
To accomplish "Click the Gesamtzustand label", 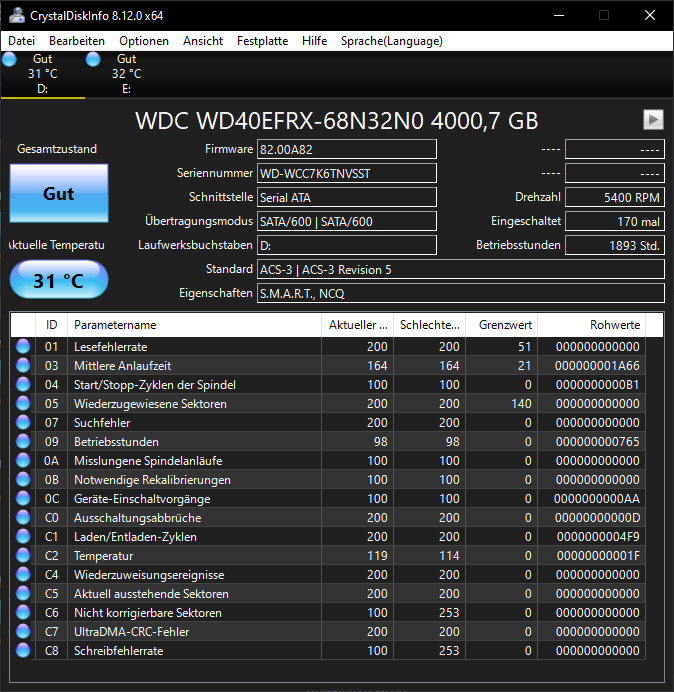I will point(57,149).
